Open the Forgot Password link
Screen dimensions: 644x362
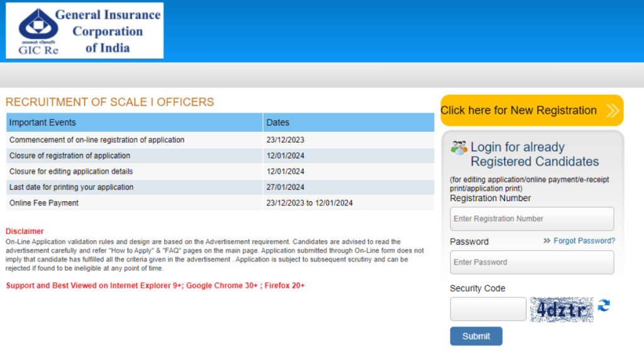(x=584, y=241)
